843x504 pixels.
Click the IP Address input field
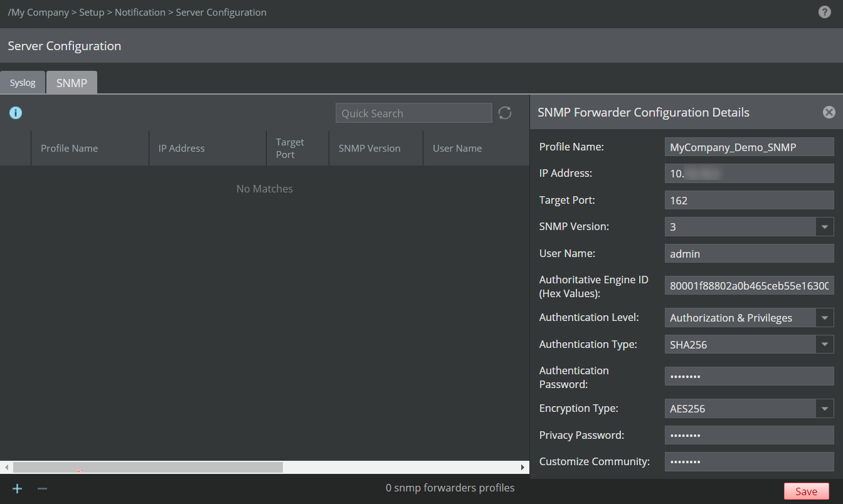click(750, 173)
